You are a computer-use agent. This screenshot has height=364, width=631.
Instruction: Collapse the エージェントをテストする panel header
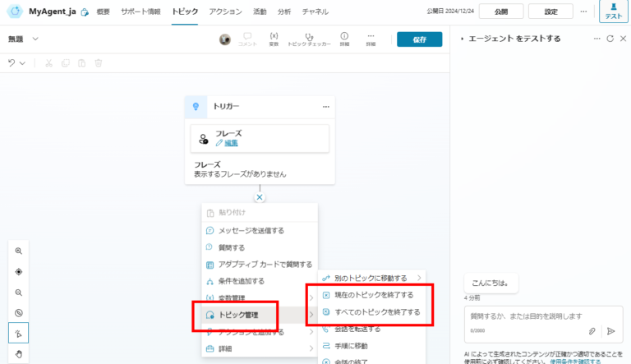coord(462,39)
